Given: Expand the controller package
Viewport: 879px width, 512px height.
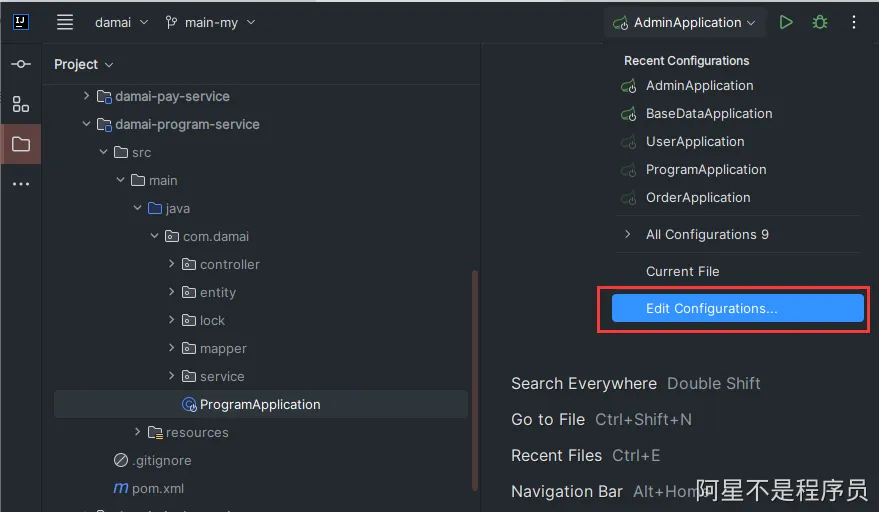Looking at the screenshot, I should tap(172, 264).
